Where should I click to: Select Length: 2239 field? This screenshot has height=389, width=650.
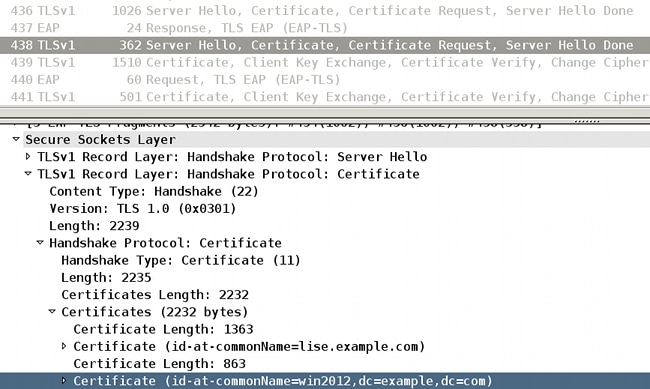(x=94, y=226)
